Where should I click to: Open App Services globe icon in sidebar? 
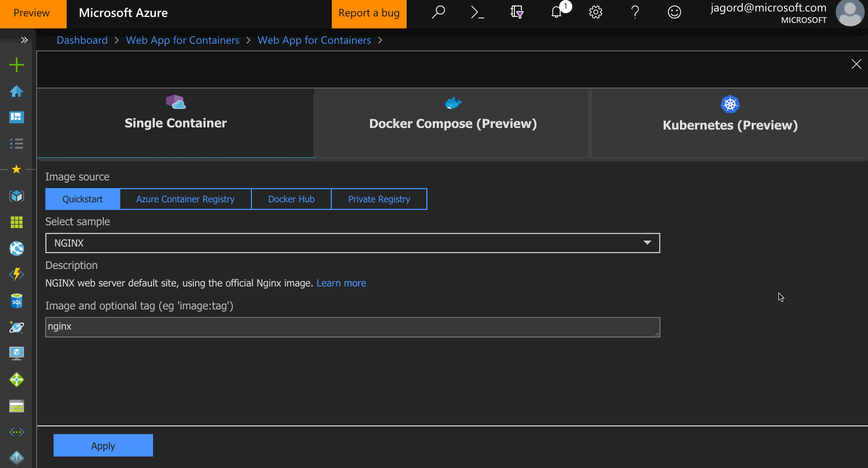[16, 248]
